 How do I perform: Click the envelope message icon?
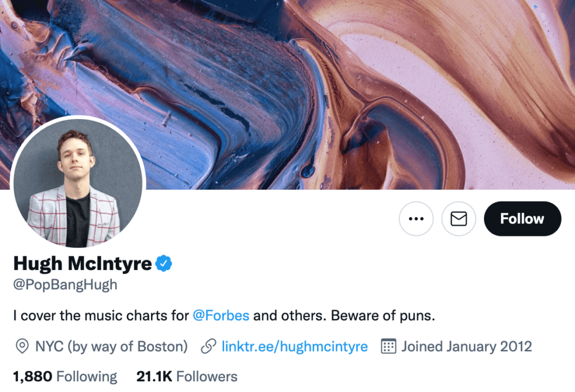coord(459,218)
